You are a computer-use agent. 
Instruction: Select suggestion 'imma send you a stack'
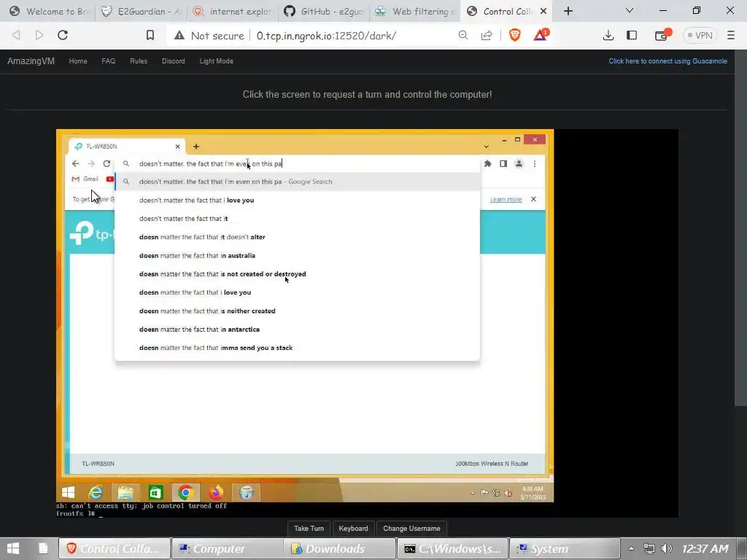point(298,348)
